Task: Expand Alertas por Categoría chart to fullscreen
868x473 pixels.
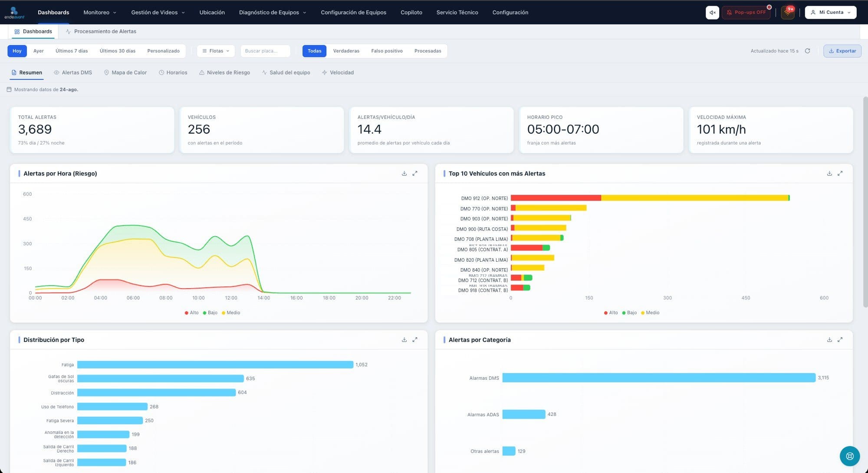Action: click(x=840, y=340)
